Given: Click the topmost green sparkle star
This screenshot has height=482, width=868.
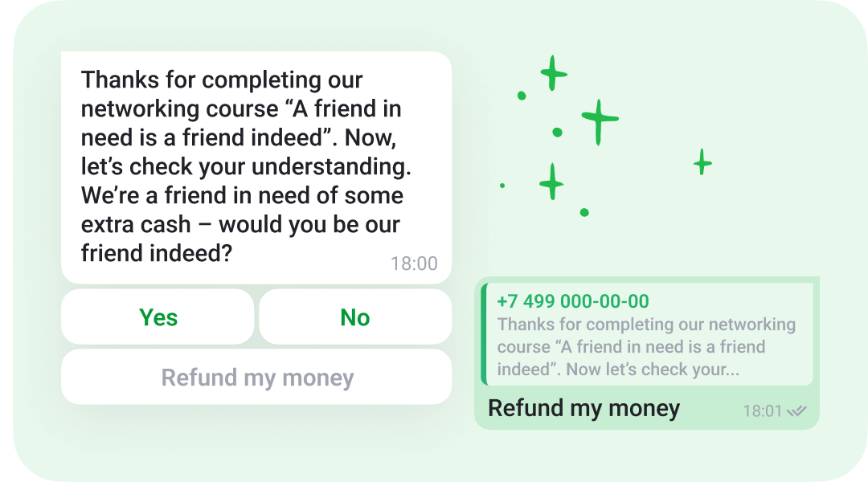Looking at the screenshot, I should point(553,74).
